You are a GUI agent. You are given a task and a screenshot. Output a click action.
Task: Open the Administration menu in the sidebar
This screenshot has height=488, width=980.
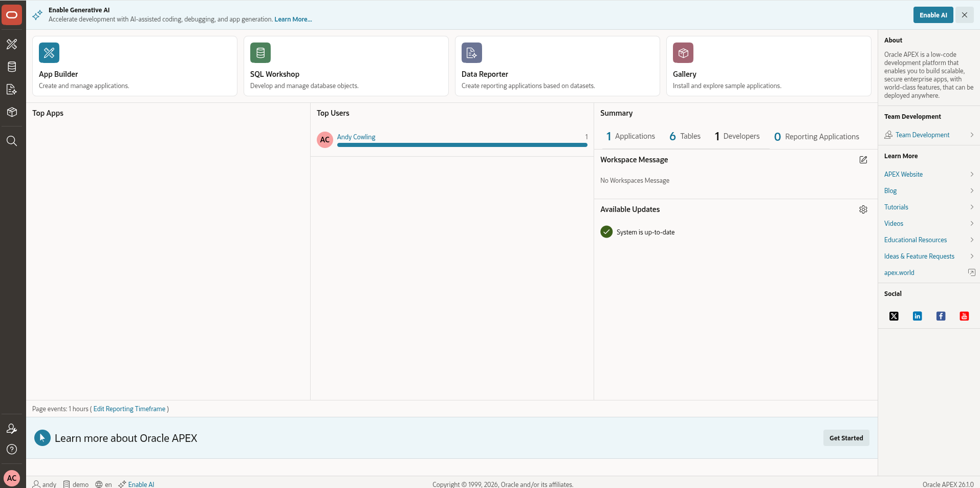tap(12, 429)
